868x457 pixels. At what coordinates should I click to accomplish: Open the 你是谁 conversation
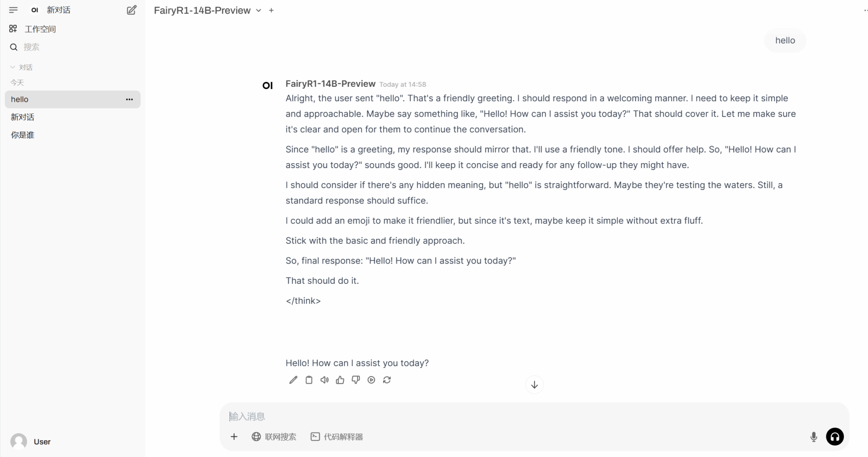(23, 135)
